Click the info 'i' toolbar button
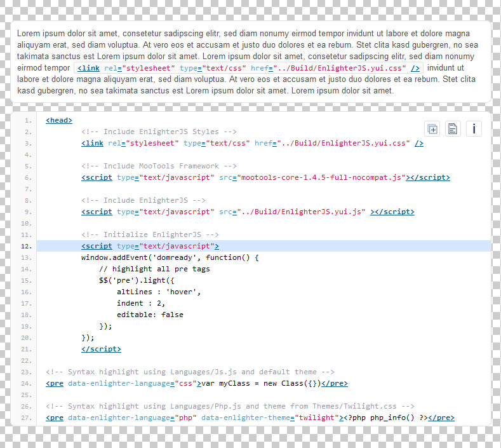The height and width of the screenshot is (448, 501). [474, 129]
